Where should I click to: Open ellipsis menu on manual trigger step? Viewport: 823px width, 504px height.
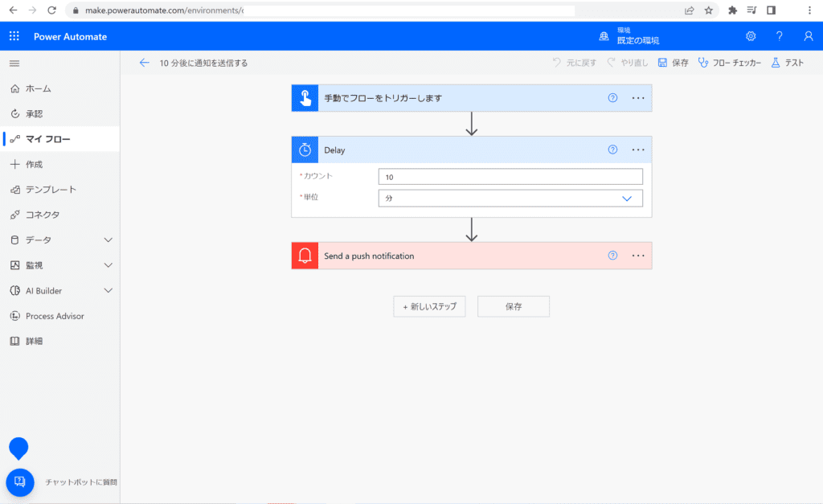click(638, 98)
